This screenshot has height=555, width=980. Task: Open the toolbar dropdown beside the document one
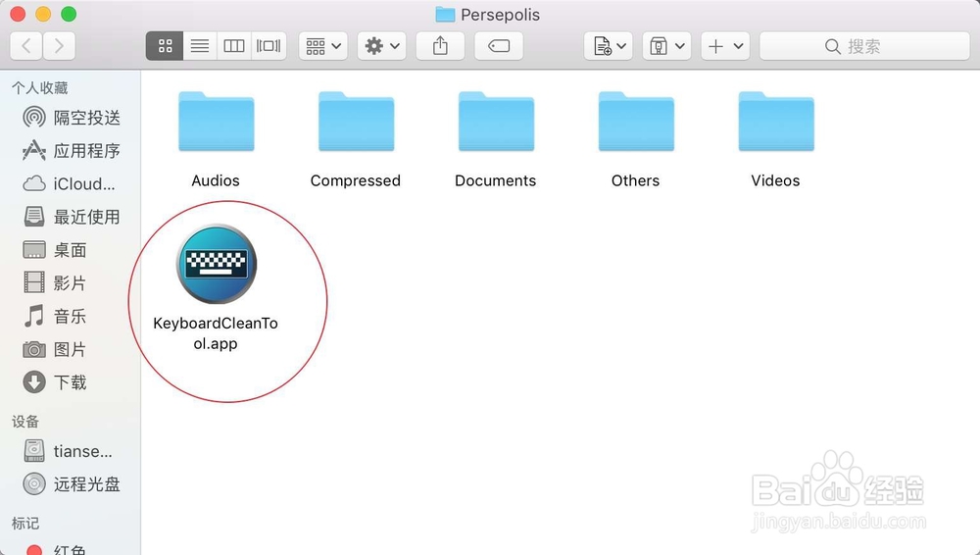click(x=666, y=46)
